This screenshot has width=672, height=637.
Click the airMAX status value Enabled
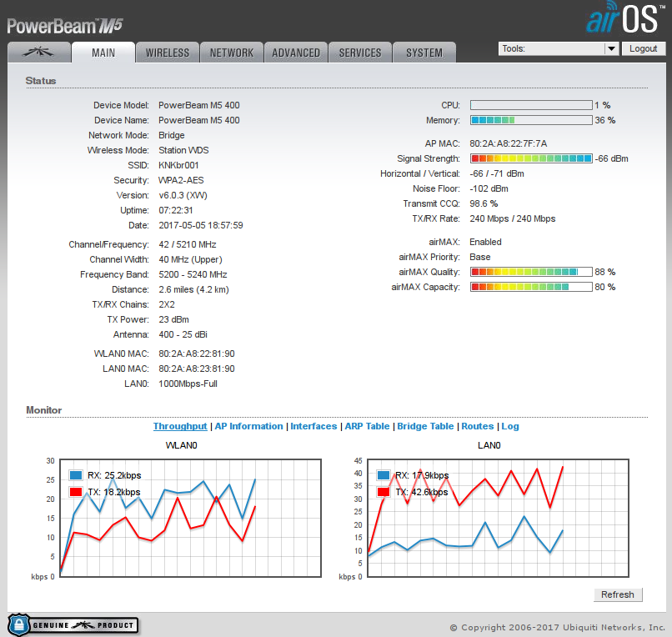click(485, 242)
